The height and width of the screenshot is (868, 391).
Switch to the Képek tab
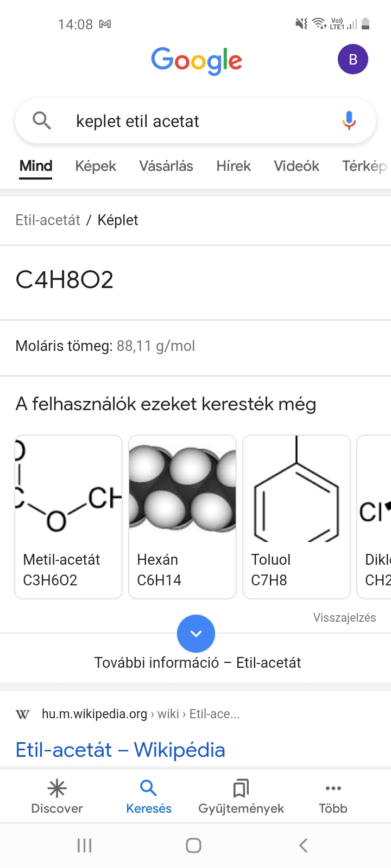(x=96, y=166)
